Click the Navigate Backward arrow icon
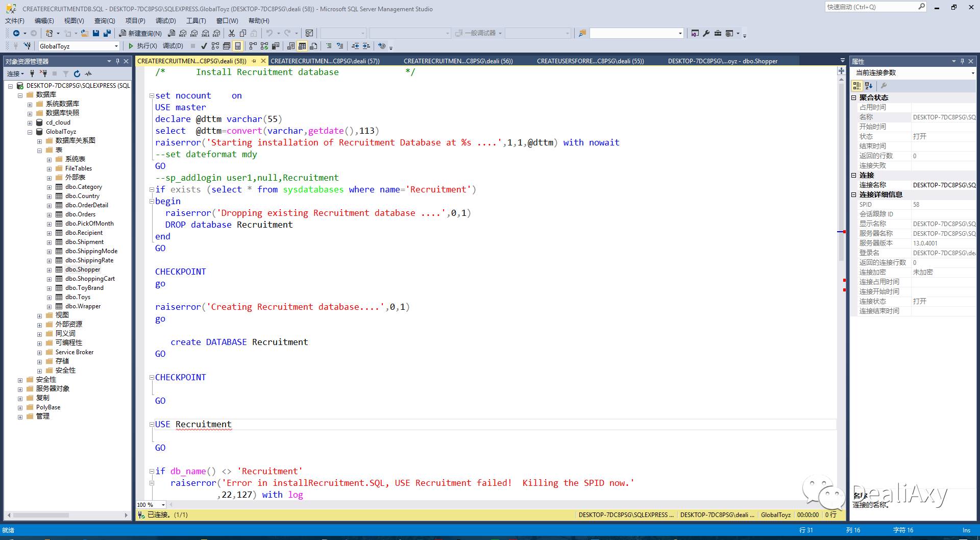This screenshot has height=540, width=980. coord(16,33)
